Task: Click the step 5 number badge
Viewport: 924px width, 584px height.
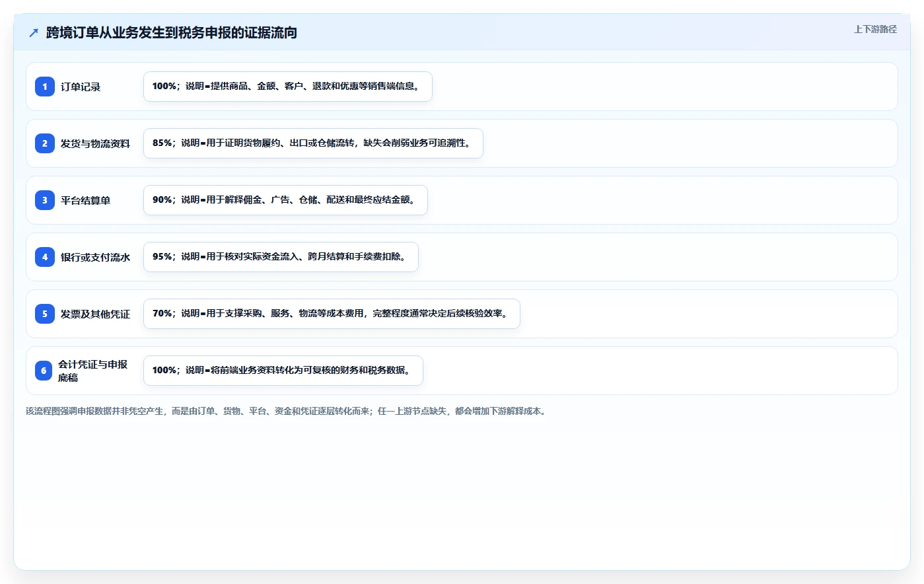Action: pyautogui.click(x=45, y=314)
